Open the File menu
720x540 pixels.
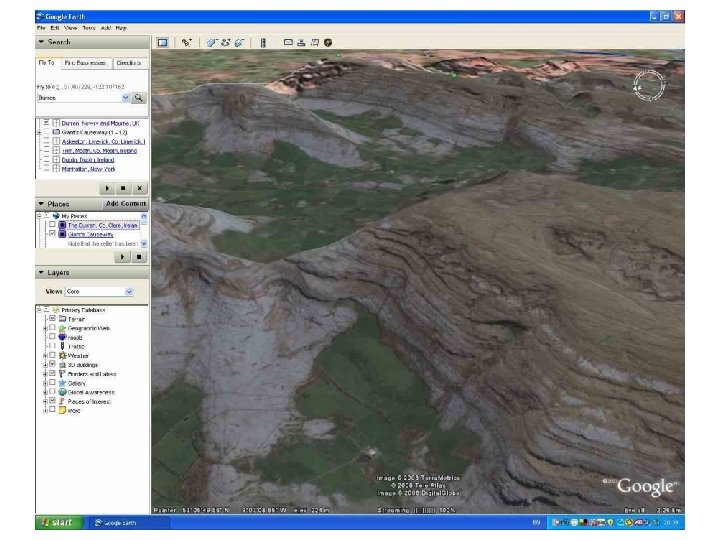point(41,28)
